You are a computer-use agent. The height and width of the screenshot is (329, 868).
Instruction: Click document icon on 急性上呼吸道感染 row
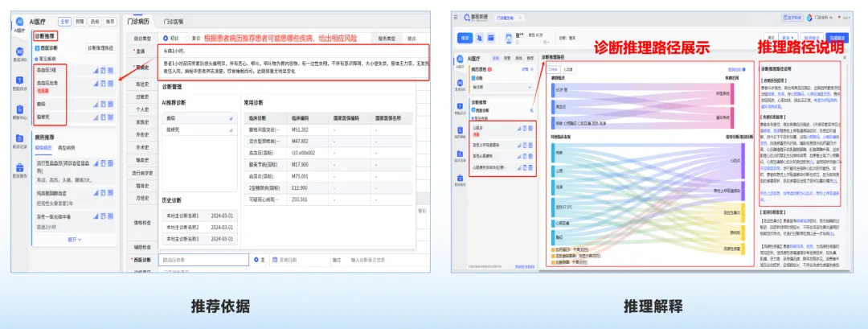(525, 145)
